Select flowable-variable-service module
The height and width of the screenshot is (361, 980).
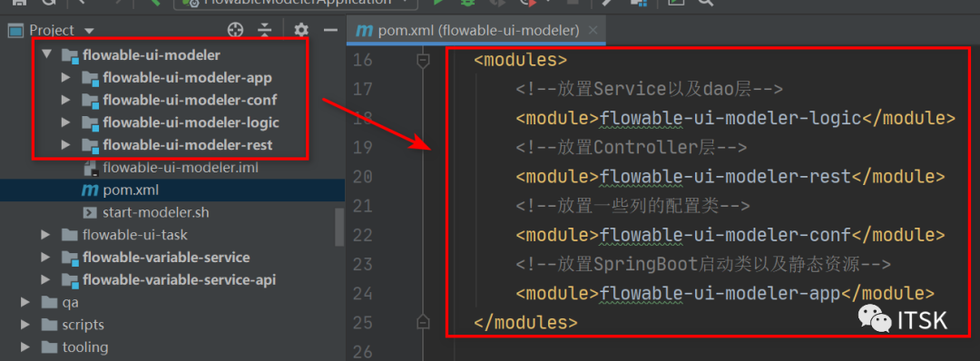click(x=166, y=258)
